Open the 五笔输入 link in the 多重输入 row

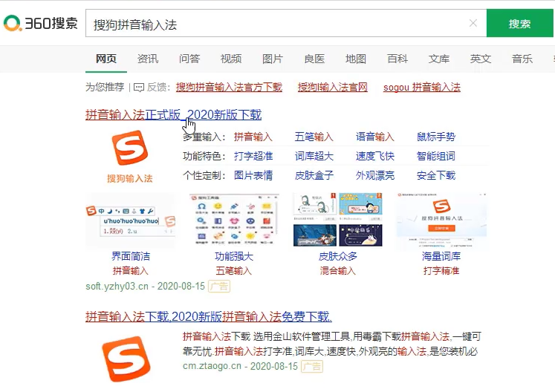coord(314,137)
